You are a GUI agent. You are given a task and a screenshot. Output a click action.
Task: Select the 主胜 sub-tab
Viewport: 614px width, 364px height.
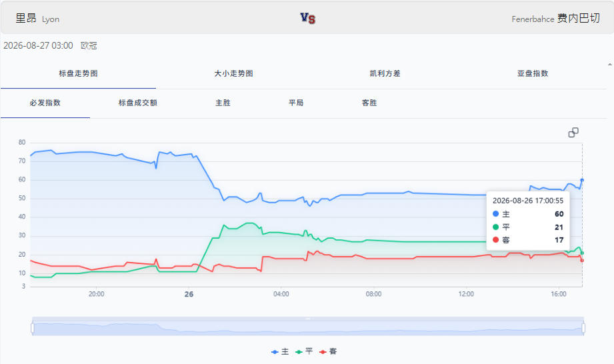tap(223, 103)
